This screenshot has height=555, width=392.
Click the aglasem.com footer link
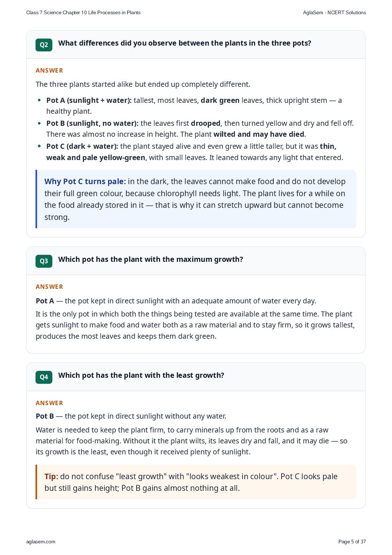pos(41,542)
